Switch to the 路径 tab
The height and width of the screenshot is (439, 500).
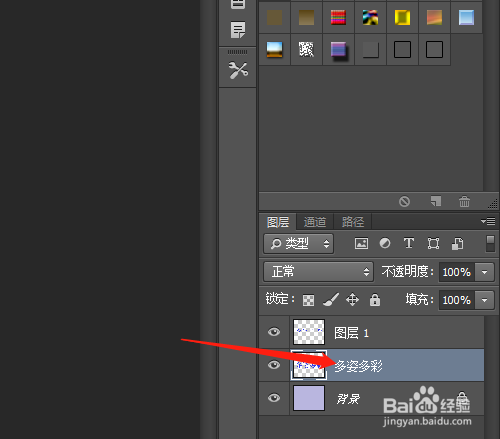click(353, 222)
